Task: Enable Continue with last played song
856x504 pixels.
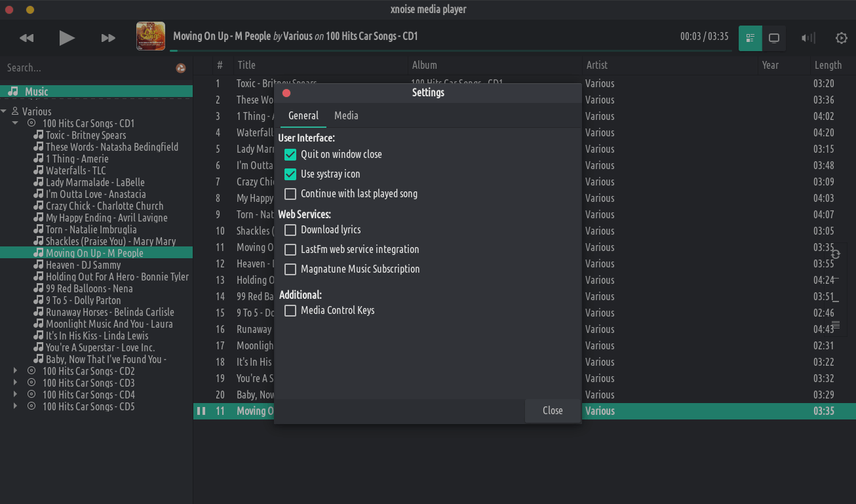Action: [x=290, y=194]
